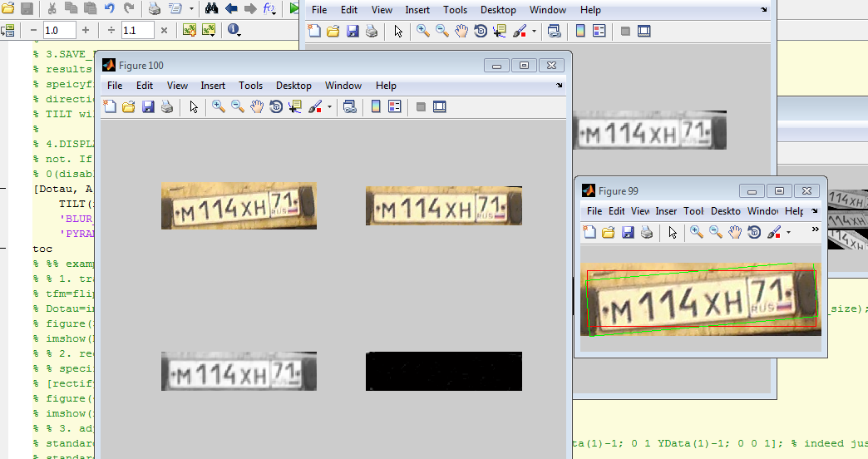Enable Zoom In in the background figure window
The image size is (868, 459).
[423, 31]
